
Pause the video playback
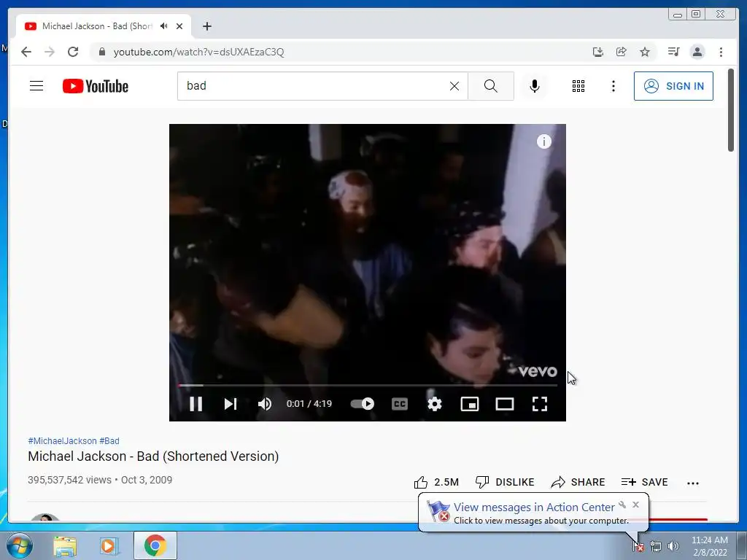[x=196, y=404]
